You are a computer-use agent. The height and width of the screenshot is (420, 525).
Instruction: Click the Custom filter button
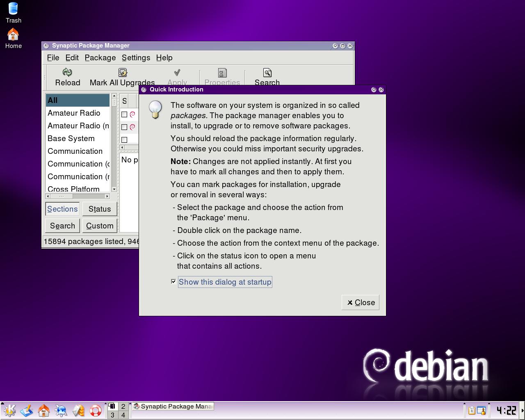tap(100, 226)
